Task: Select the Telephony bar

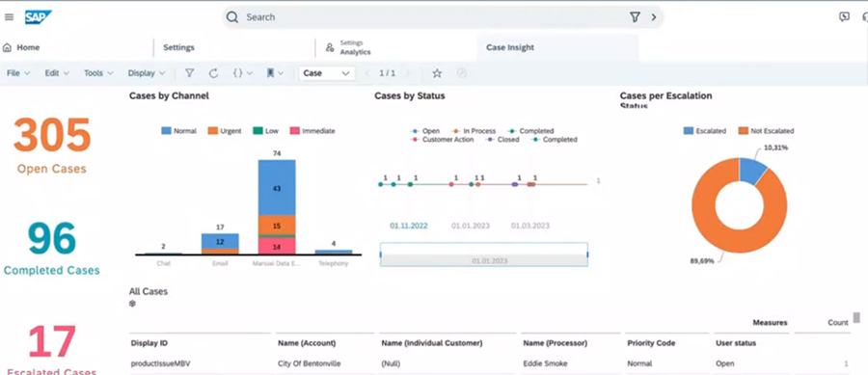Action: [x=334, y=253]
